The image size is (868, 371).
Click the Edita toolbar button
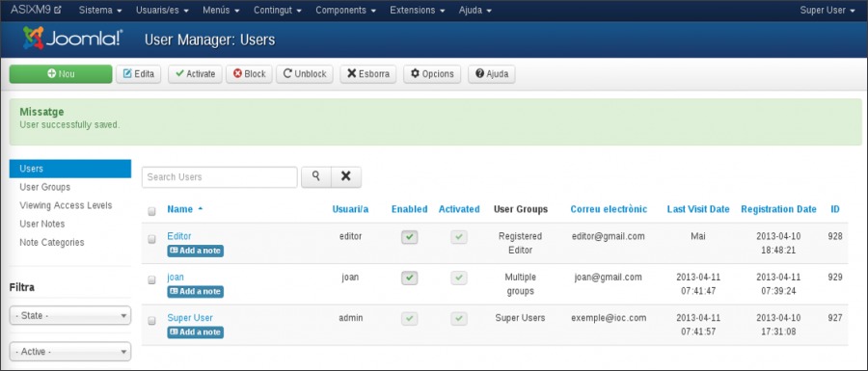pyautogui.click(x=138, y=74)
